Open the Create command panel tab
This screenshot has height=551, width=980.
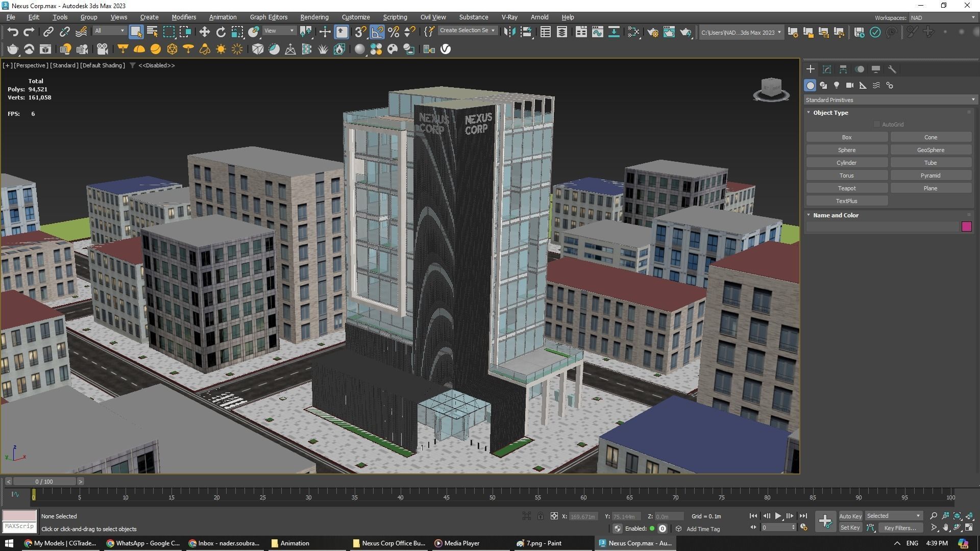point(811,69)
